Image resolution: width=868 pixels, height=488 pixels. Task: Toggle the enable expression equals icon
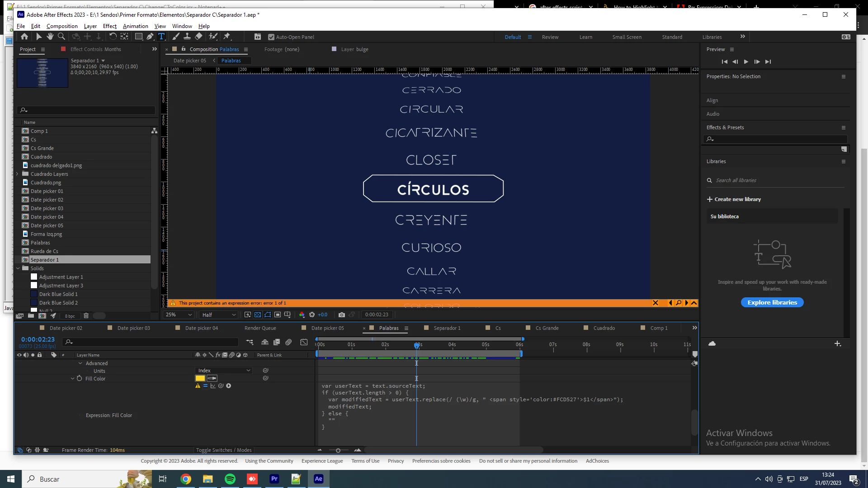pyautogui.click(x=205, y=386)
